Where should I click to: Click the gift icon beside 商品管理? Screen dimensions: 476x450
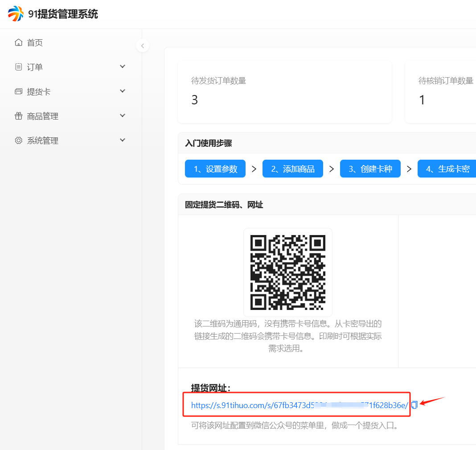click(x=19, y=116)
